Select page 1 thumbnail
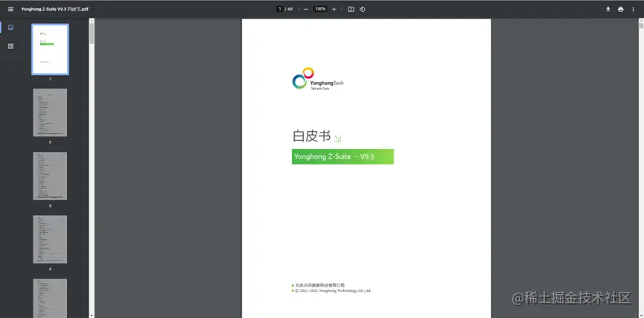Image resolution: width=644 pixels, height=318 pixels. [x=50, y=49]
